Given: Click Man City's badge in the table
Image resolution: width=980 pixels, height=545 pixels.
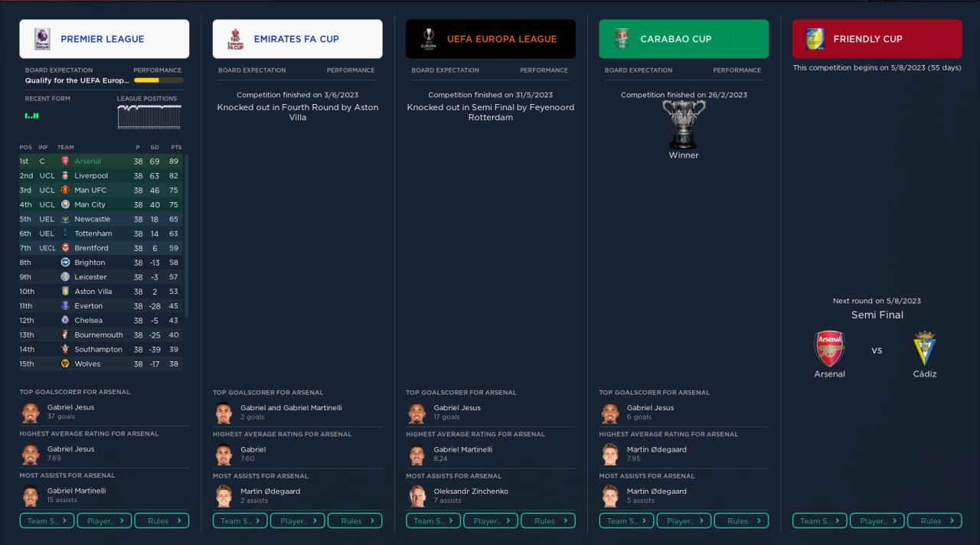Looking at the screenshot, I should coord(65,205).
